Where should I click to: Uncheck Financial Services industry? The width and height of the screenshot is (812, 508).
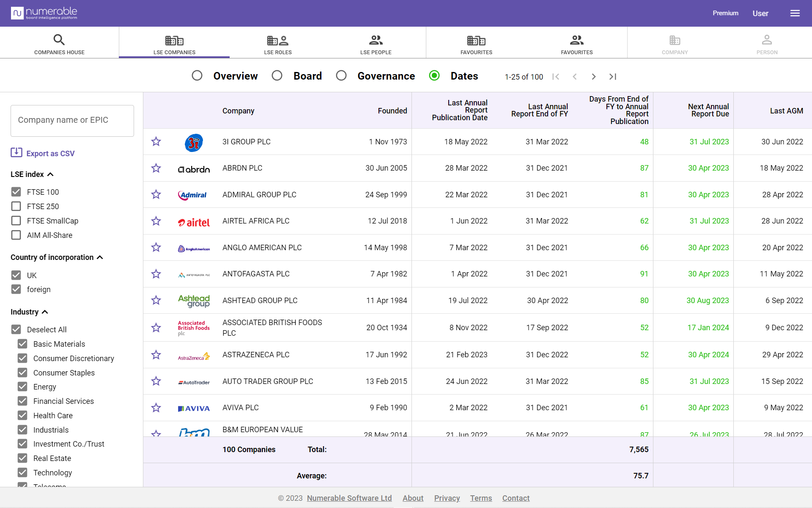pyautogui.click(x=22, y=401)
